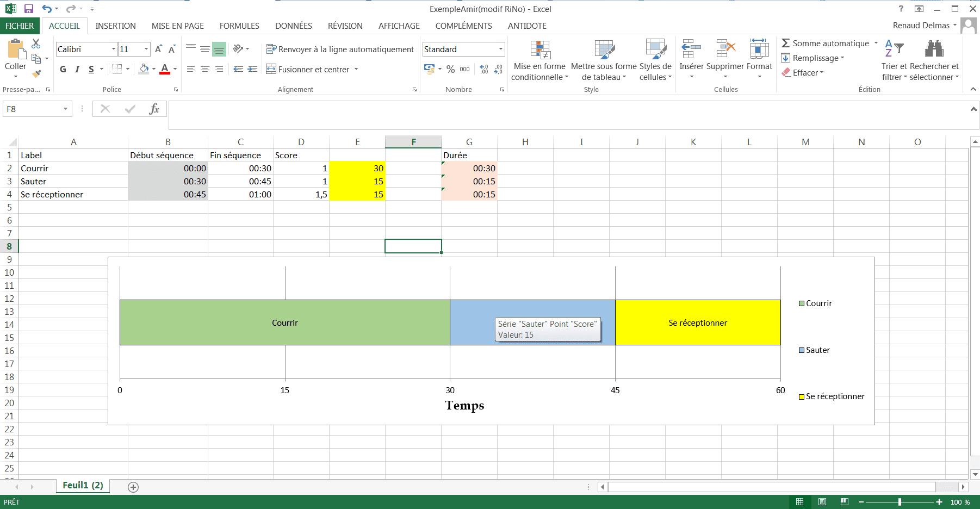The width and height of the screenshot is (980, 509).
Task: Click the zoom slider handle
Action: click(x=900, y=502)
